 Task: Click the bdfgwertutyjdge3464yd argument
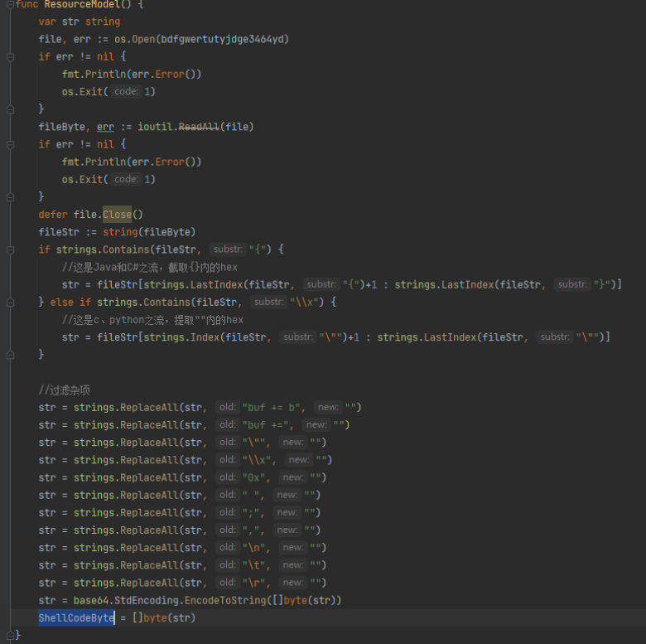tap(223, 39)
